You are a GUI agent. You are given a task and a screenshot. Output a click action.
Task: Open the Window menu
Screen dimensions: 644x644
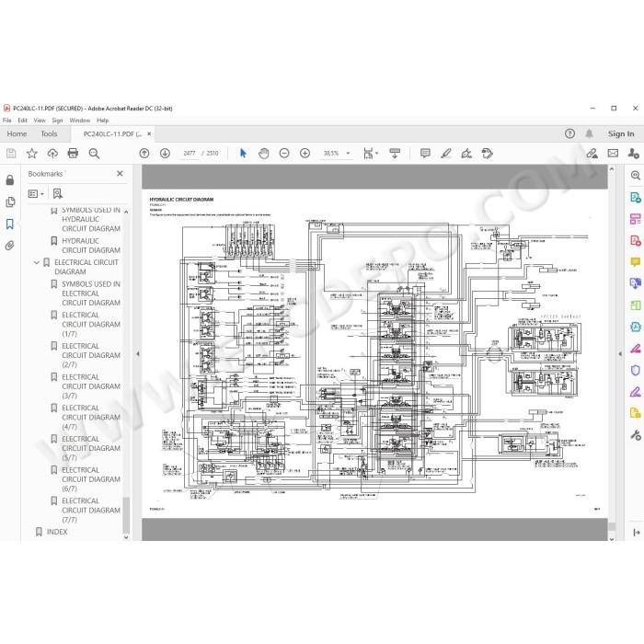tap(80, 121)
